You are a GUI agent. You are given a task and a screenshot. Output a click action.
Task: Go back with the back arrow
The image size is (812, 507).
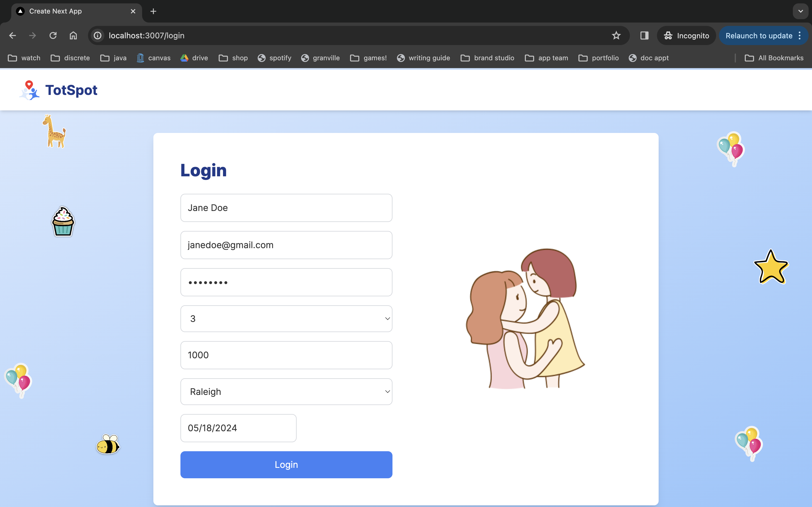tap(13, 35)
